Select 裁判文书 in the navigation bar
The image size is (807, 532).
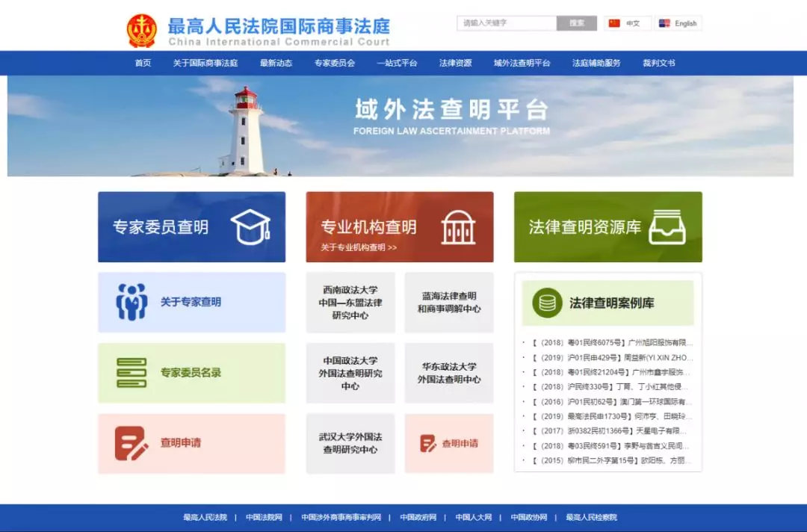(659, 64)
